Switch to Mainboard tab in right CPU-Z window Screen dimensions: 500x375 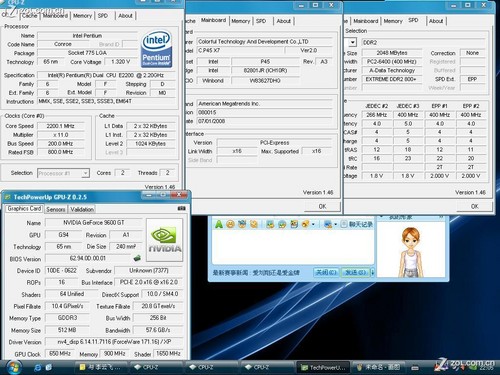366,21
